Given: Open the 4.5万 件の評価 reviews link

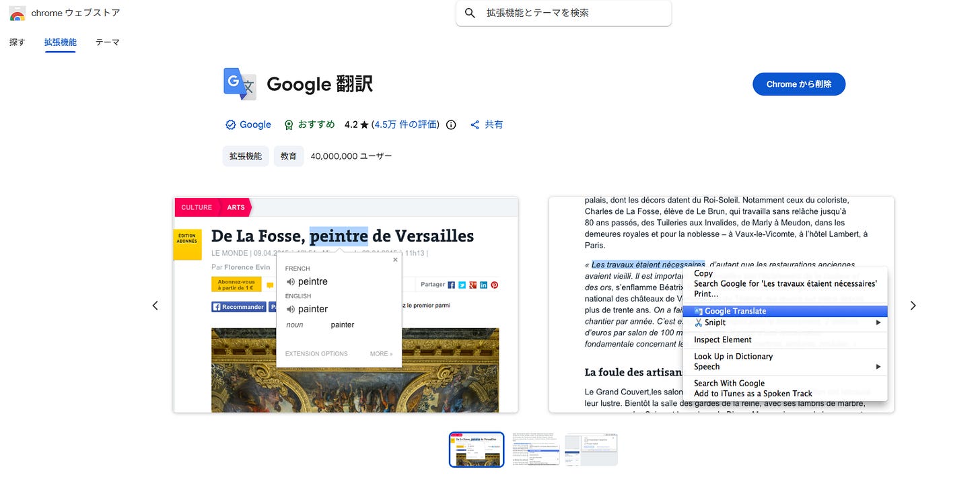Looking at the screenshot, I should tap(405, 125).
